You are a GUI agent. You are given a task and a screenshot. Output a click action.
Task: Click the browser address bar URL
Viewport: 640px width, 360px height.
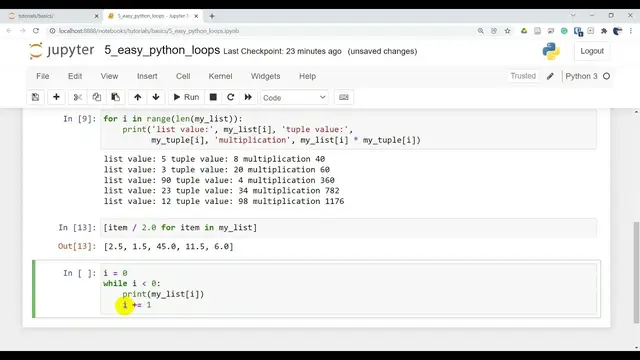coord(149,31)
